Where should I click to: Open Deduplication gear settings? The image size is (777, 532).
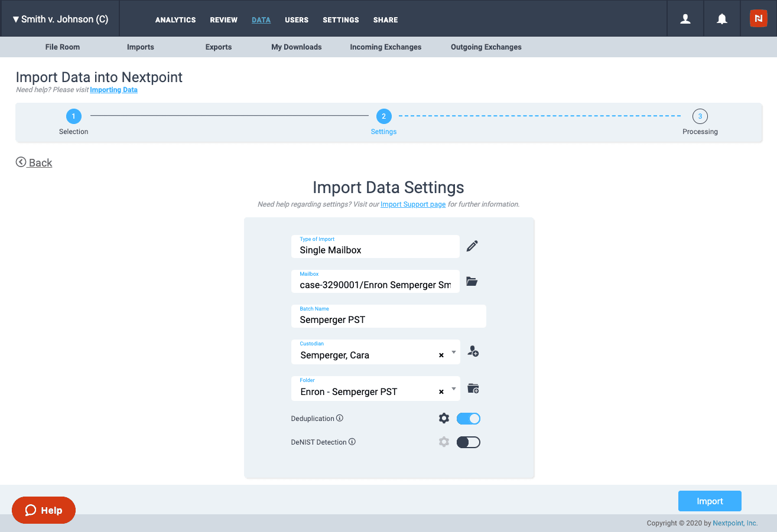pos(444,418)
